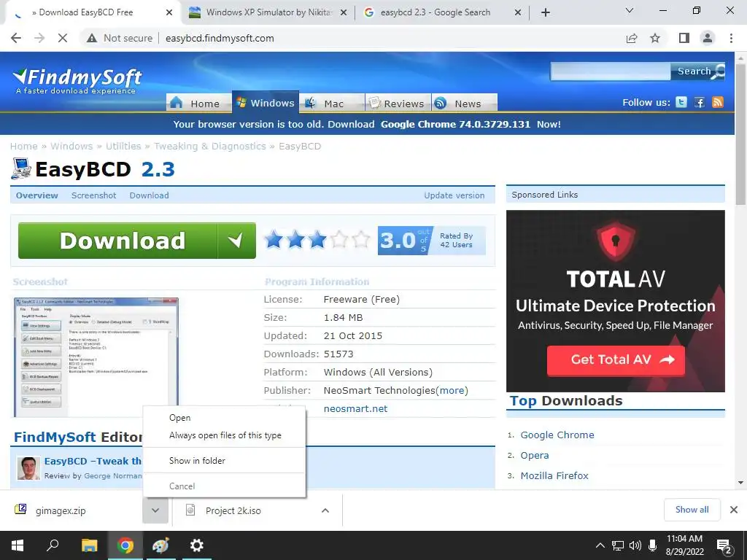Open FindMySoft RSS feed icon
The image size is (747, 560).
[718, 102]
